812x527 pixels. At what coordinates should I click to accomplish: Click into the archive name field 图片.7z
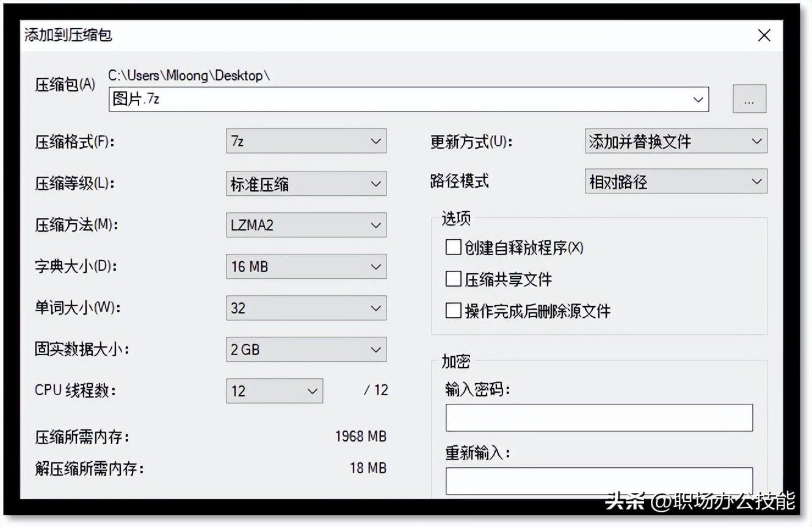pyautogui.click(x=408, y=99)
